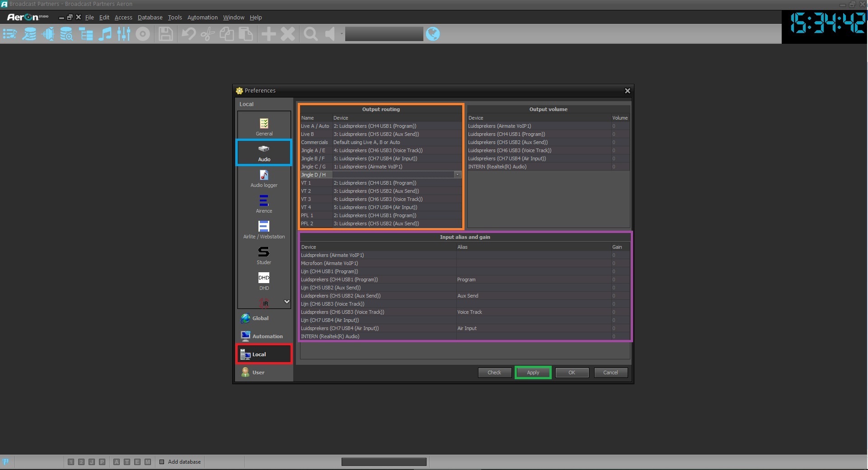
Task: Click the globe icon in toolbar
Action: pos(433,34)
